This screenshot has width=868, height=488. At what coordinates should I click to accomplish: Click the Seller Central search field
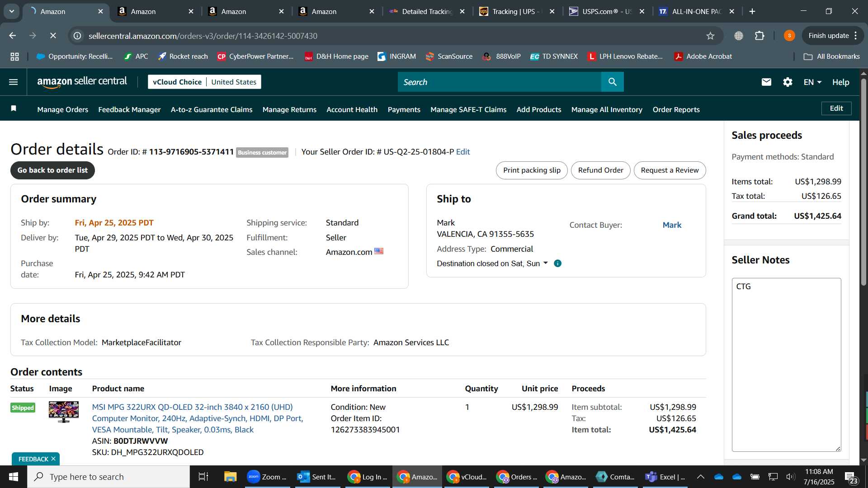click(x=500, y=82)
